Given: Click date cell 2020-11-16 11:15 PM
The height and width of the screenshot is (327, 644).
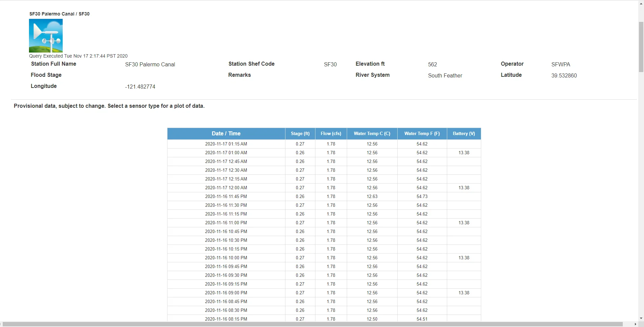Looking at the screenshot, I should pos(226,214).
